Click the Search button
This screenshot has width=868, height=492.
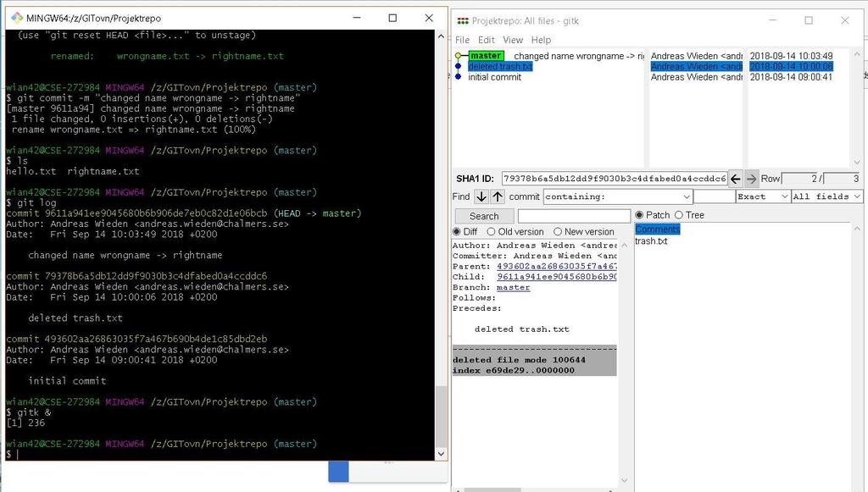pyautogui.click(x=484, y=216)
